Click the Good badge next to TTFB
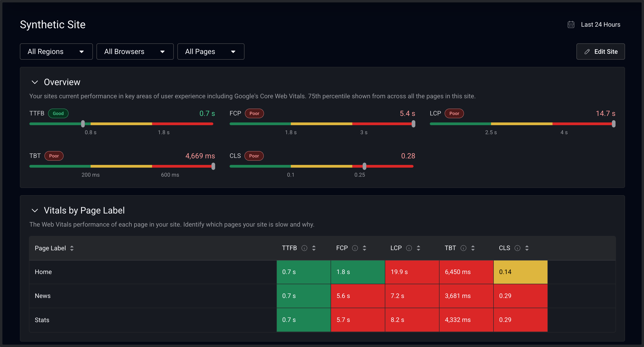The width and height of the screenshot is (644, 347). (x=58, y=113)
